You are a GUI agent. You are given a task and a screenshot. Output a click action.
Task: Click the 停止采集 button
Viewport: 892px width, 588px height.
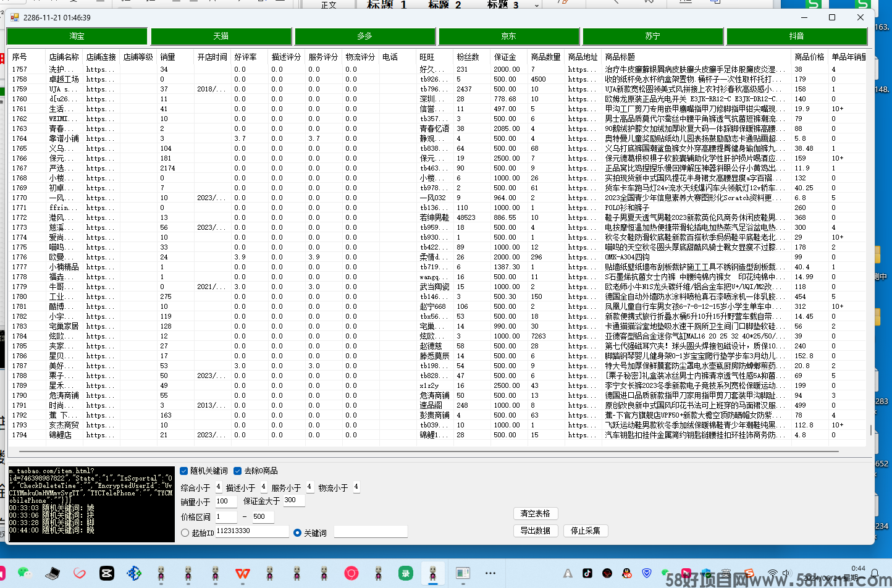click(x=586, y=531)
